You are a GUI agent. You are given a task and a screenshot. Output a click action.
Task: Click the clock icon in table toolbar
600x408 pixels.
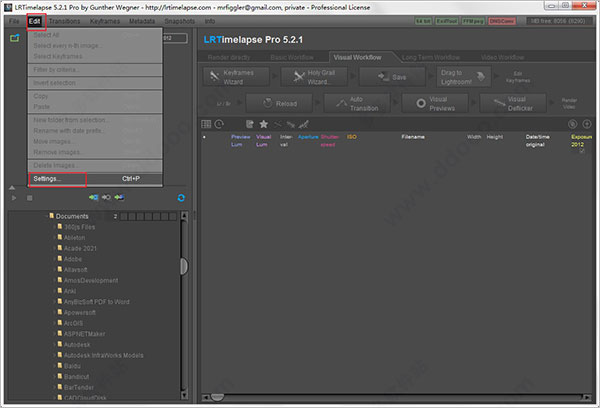[x=219, y=124]
